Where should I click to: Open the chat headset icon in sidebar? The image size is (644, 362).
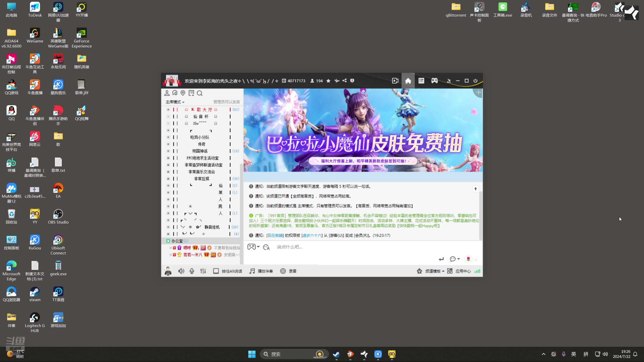coord(175,93)
